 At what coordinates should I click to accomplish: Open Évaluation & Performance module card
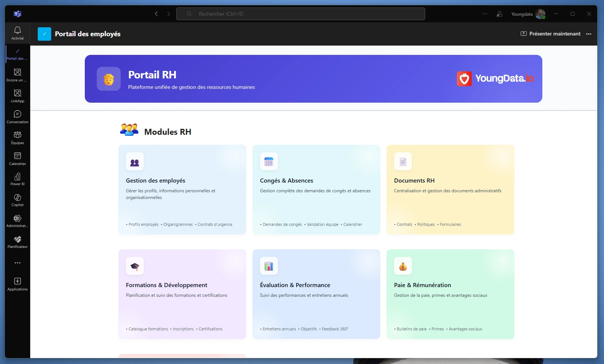[x=316, y=294]
